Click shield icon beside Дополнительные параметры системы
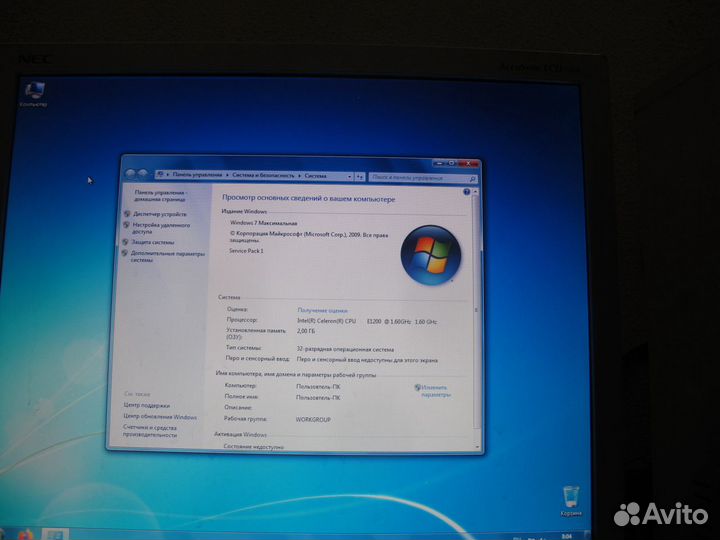The image size is (720, 540). click(x=124, y=253)
